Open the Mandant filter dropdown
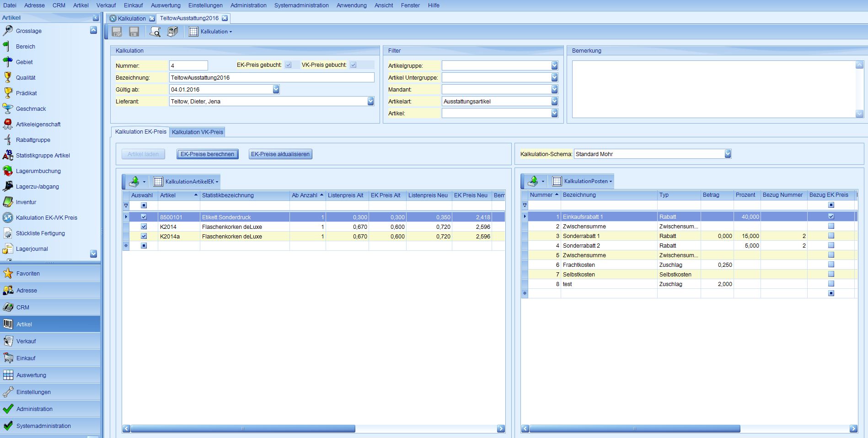The width and height of the screenshot is (868, 438). 554,90
